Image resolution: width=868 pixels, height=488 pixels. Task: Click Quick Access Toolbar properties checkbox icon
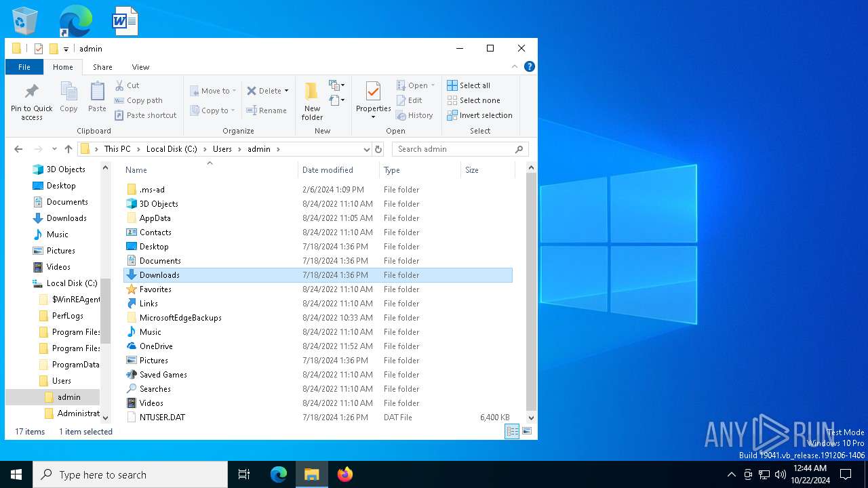click(x=39, y=49)
